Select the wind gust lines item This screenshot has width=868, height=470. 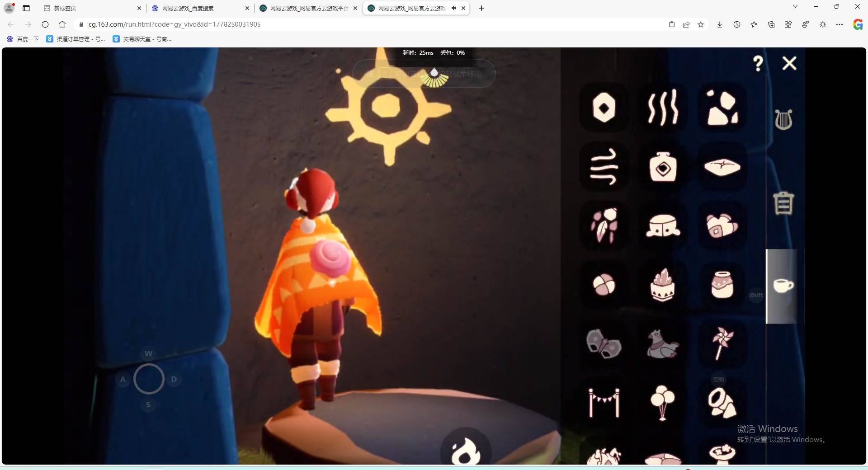[x=604, y=167]
